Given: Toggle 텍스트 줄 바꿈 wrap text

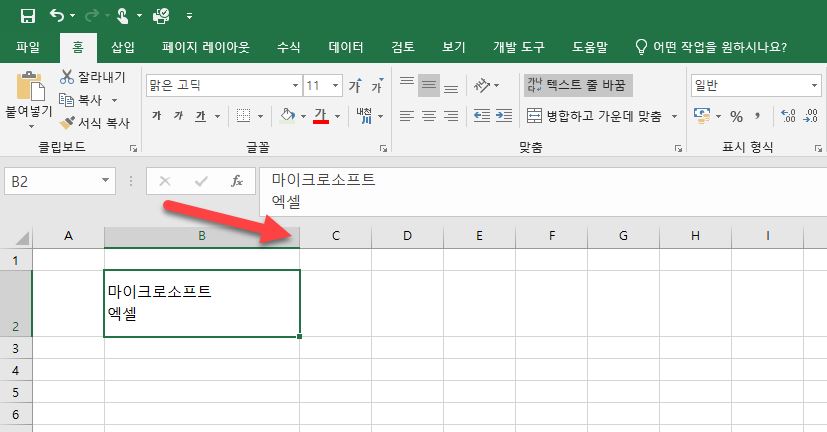Looking at the screenshot, I should [x=578, y=85].
